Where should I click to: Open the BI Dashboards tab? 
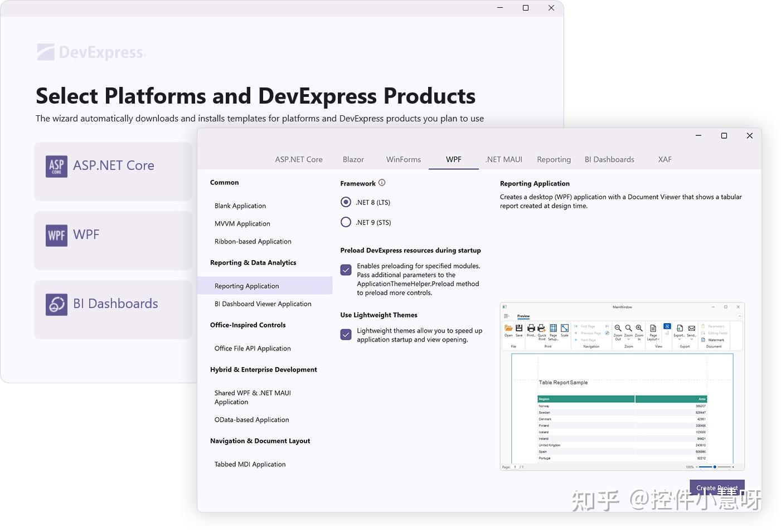(x=609, y=159)
